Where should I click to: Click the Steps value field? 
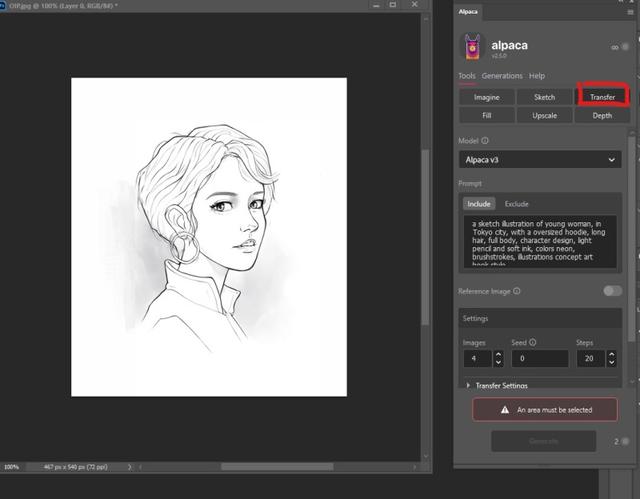[x=591, y=359]
